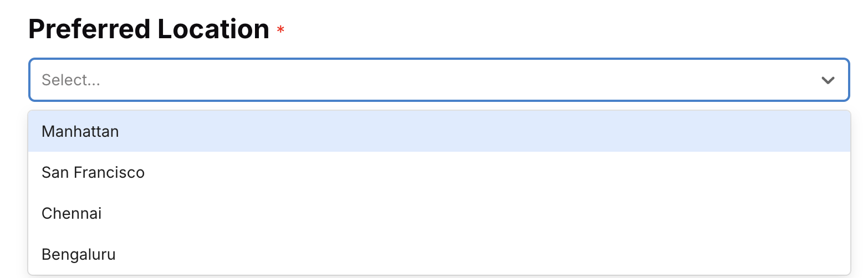Choose San Francisco as preferred location
The image size is (868, 278).
93,173
